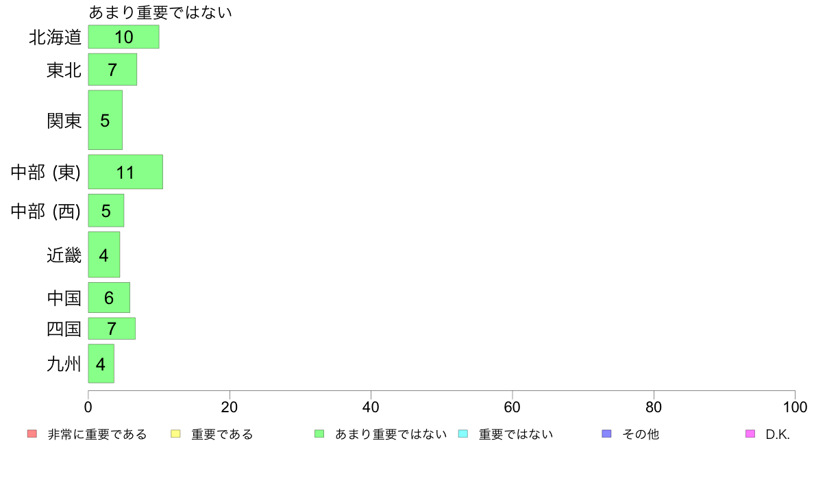Screen dimensions: 814x504
Task: Click the green あまり重要ではない legend swatch
Action: click(319, 434)
